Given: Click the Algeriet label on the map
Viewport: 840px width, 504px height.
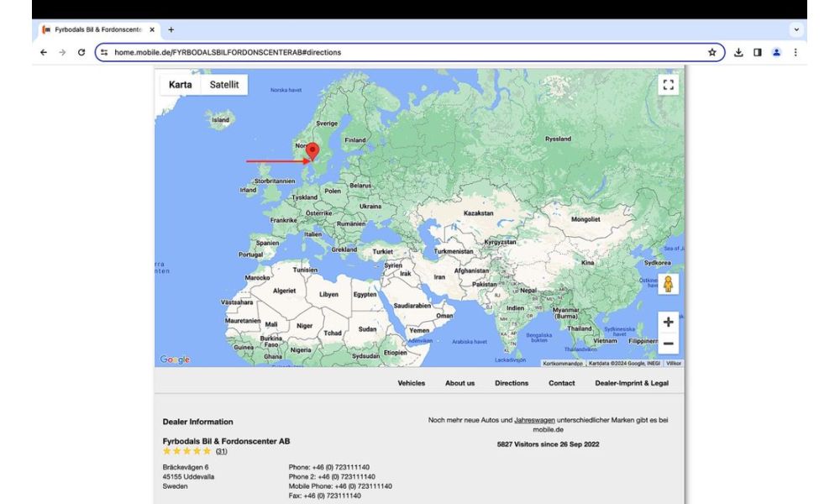Looking at the screenshot, I should click(x=284, y=291).
